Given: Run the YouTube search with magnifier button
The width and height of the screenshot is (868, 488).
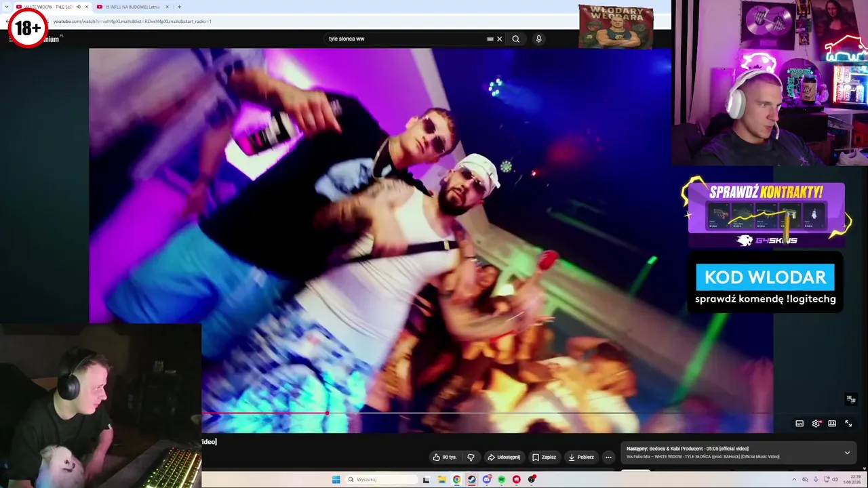Looking at the screenshot, I should (x=516, y=39).
